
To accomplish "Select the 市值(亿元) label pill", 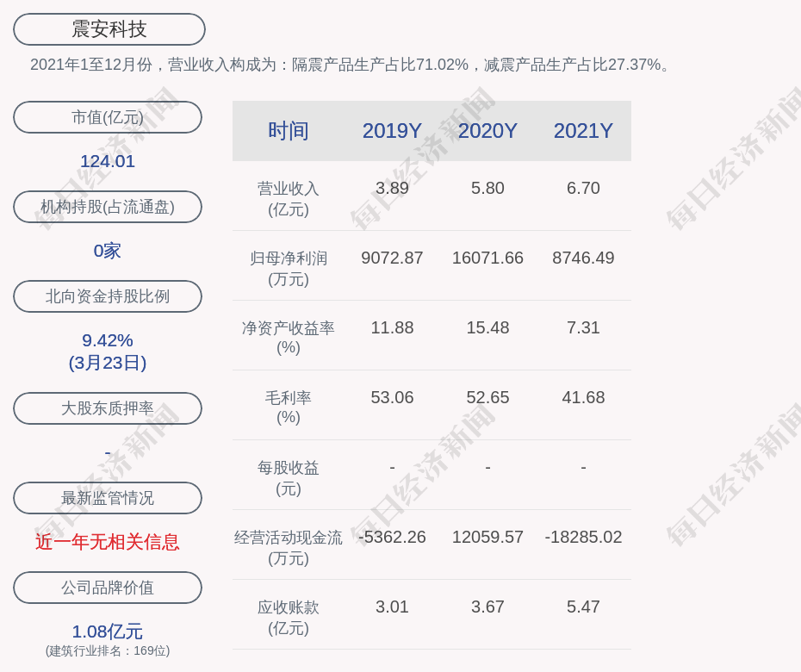I will tap(108, 117).
